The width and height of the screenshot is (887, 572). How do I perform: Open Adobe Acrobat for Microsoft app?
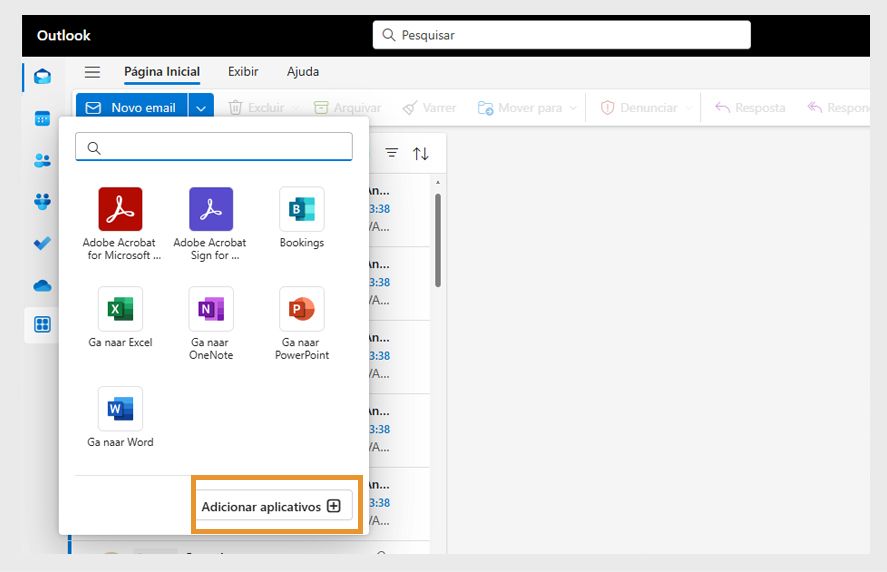pos(120,224)
